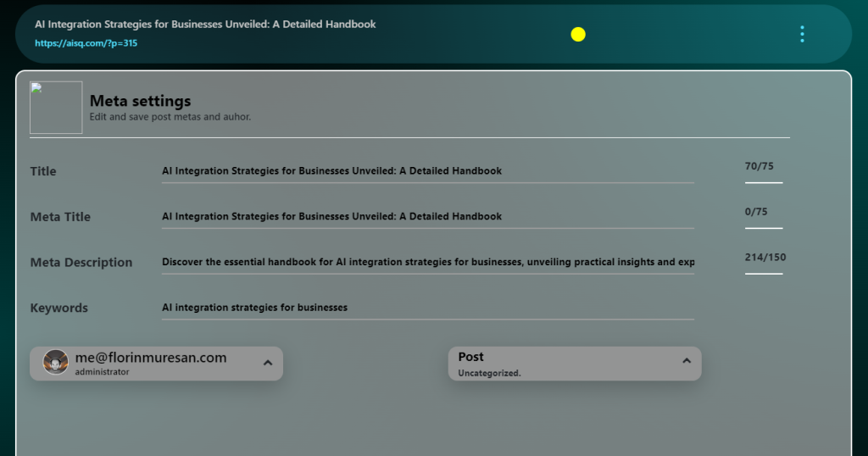Click the 70/75 title character counter
The image size is (868, 456).
point(759,166)
